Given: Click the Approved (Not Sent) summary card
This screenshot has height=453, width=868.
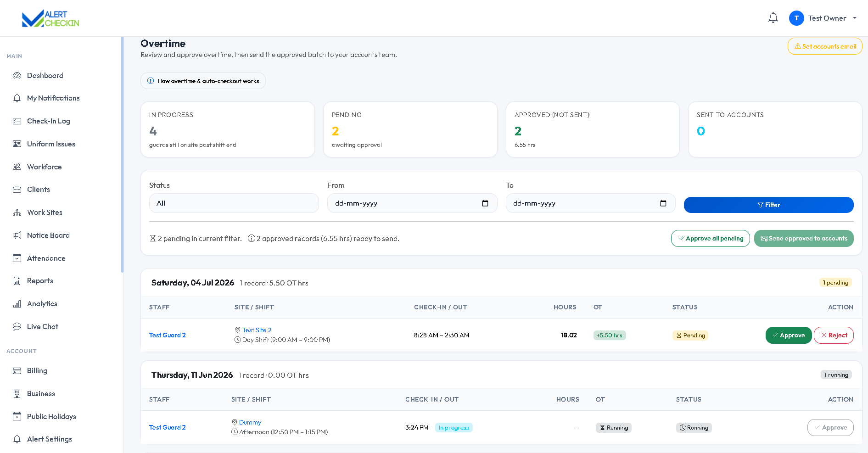Looking at the screenshot, I should coord(593,129).
